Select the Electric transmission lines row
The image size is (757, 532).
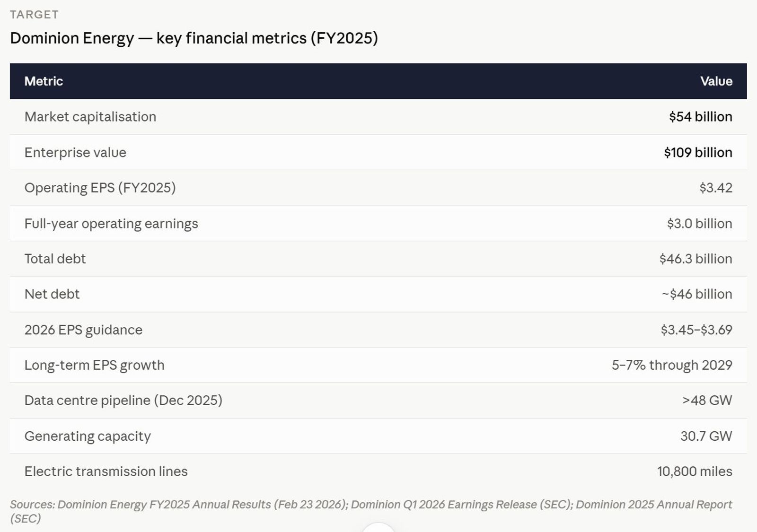(x=378, y=471)
